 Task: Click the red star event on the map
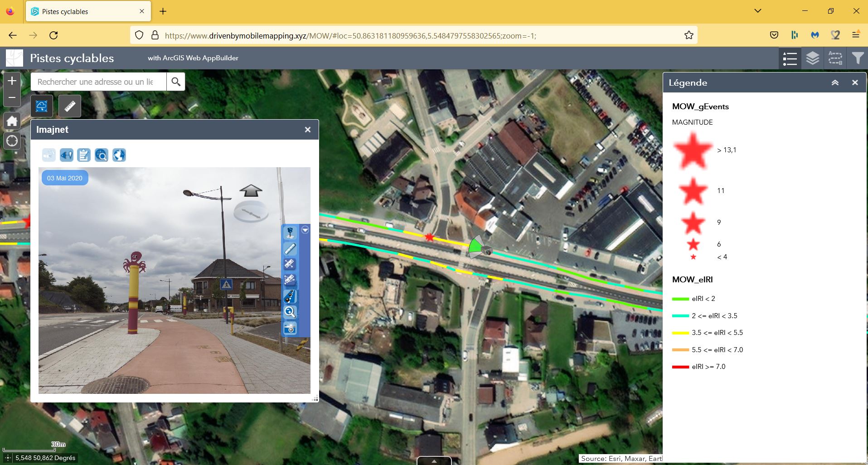tap(429, 237)
